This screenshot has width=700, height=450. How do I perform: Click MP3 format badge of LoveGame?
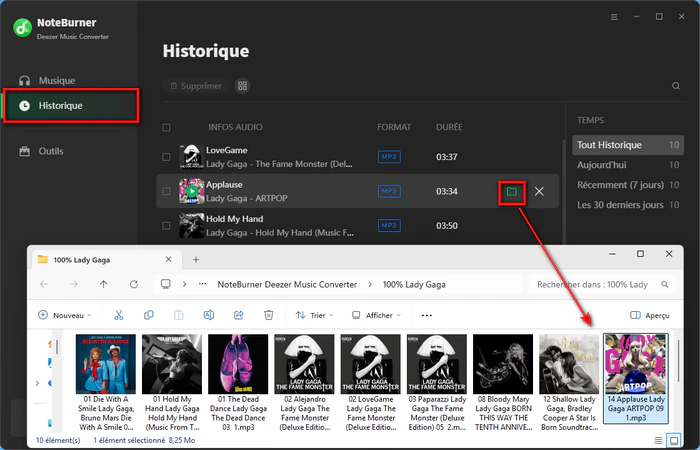coord(389,157)
